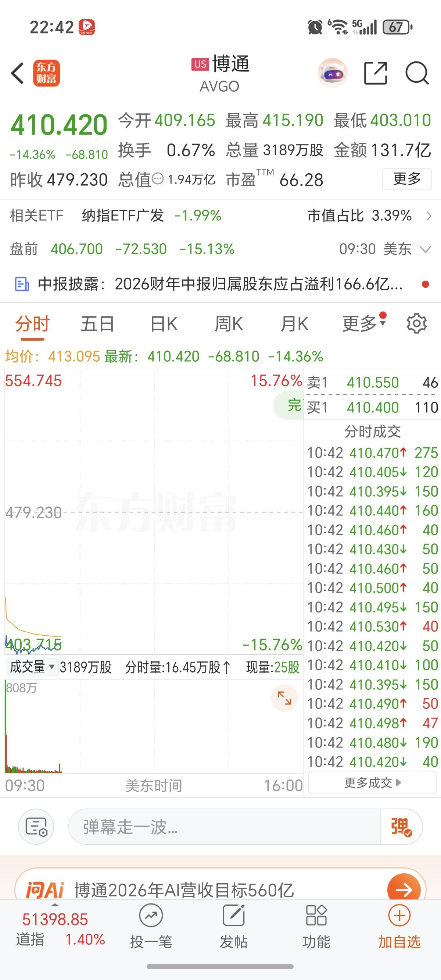The width and height of the screenshot is (441, 980).
Task: Open the 东方财富 logo icon
Action: (x=46, y=73)
